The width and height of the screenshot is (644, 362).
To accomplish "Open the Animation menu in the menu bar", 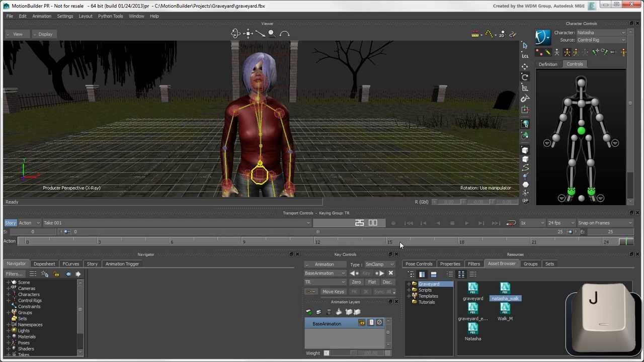I will [x=42, y=16].
